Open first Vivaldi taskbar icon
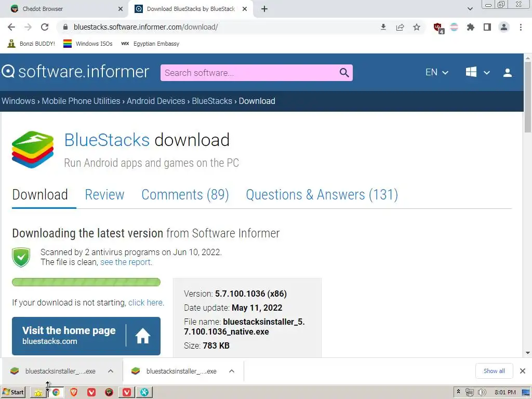Screen dimensions: 532x399 pos(91,392)
